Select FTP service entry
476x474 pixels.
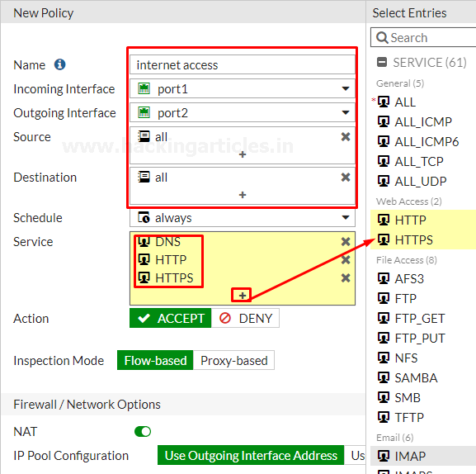(423, 298)
